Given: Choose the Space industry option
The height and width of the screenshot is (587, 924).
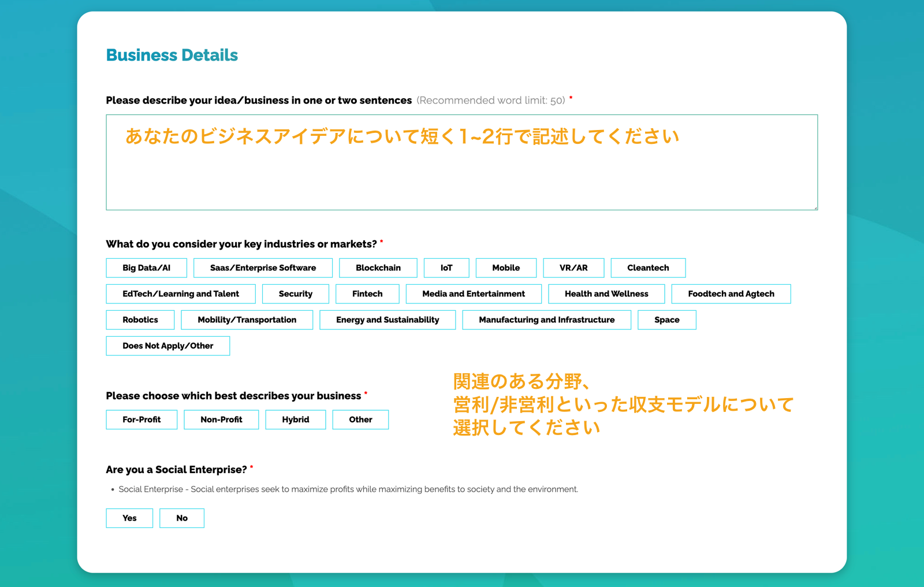Looking at the screenshot, I should click(667, 320).
